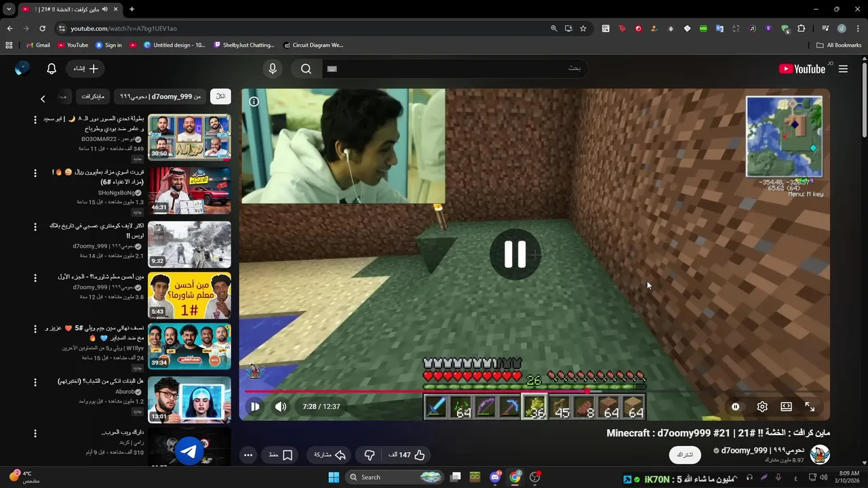868x488 pixels.
Task: Click the large pause overlay in video center
Action: pos(515,254)
